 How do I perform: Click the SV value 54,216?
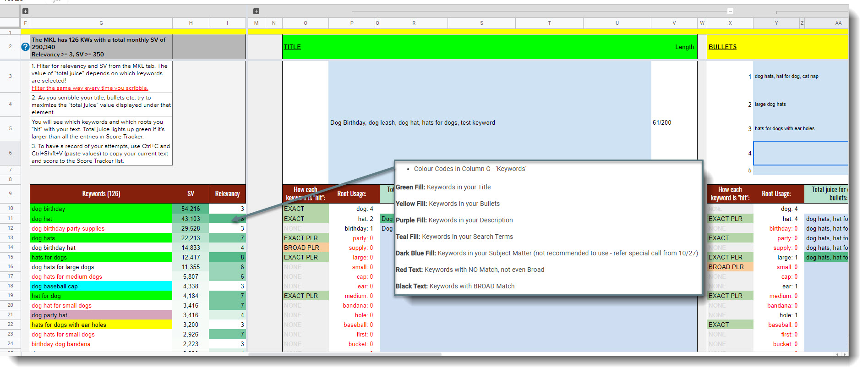point(191,209)
